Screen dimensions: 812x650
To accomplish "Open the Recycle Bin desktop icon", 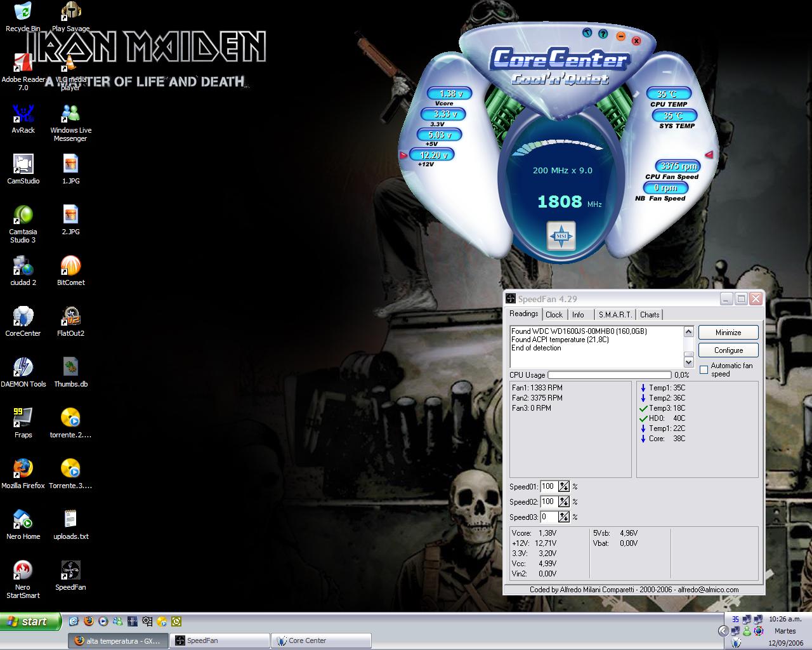I will (x=23, y=17).
